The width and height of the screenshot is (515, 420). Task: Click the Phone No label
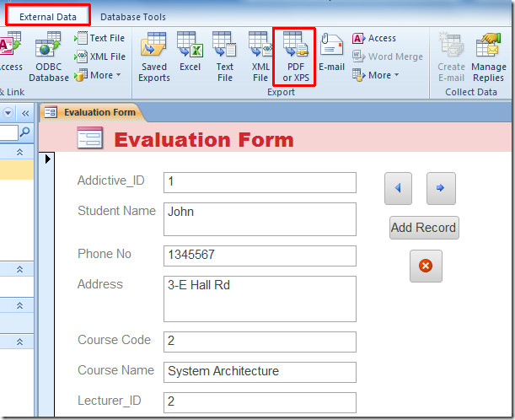[x=105, y=254]
